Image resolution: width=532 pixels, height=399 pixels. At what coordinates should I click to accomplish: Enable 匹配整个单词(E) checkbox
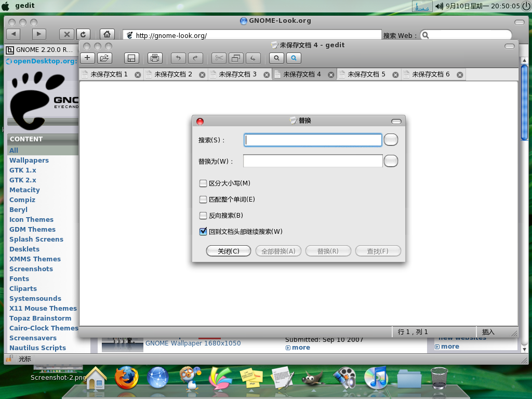coord(203,199)
